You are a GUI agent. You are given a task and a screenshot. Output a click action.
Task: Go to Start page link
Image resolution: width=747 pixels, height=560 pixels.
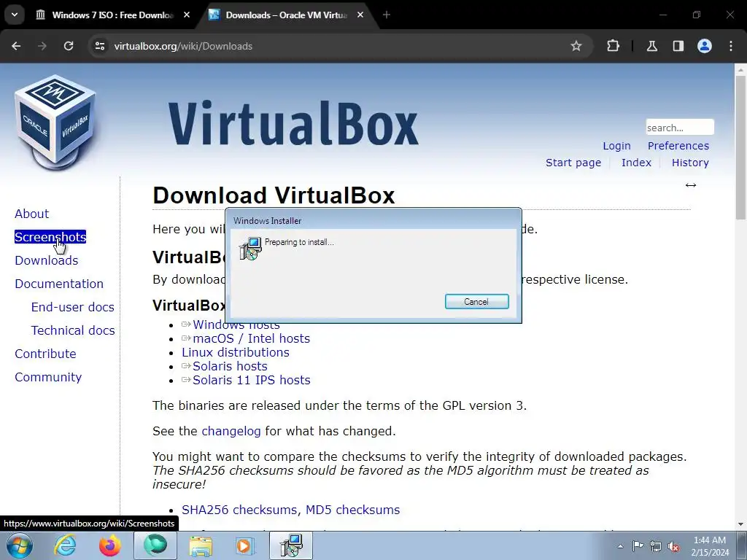tap(573, 163)
